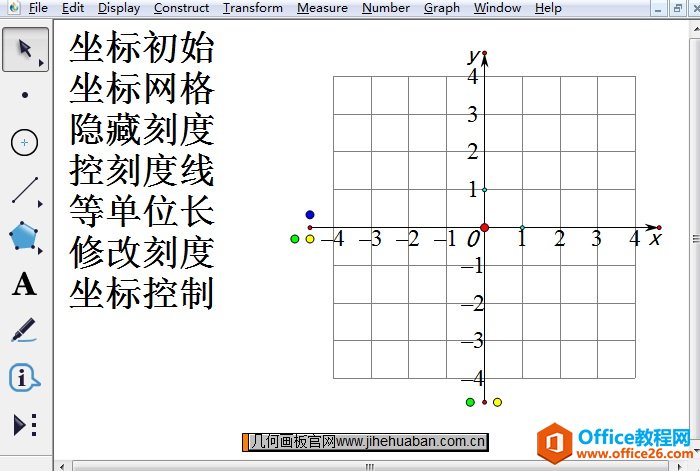Click the 坐标控制 action button
Screen dimensions: 700x471
(142, 293)
